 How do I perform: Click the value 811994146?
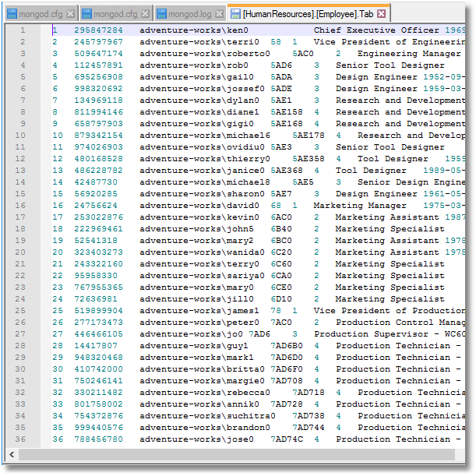click(99, 112)
